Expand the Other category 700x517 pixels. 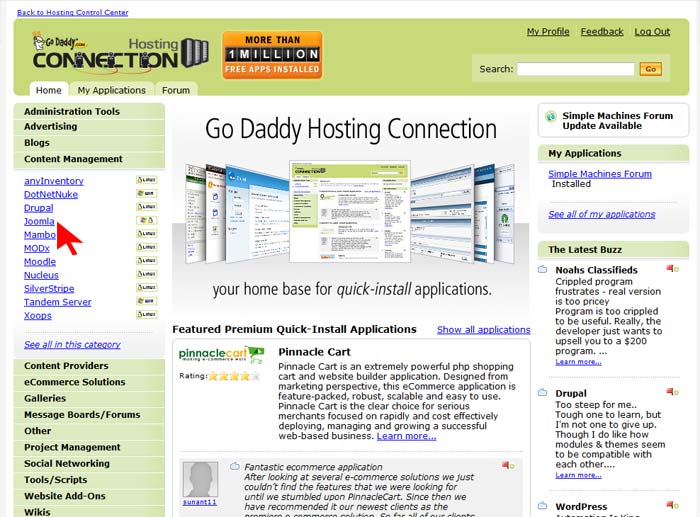89,431
